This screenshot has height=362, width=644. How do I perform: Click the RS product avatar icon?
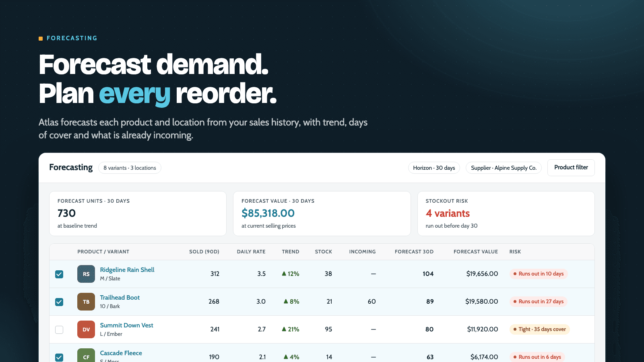(x=86, y=274)
